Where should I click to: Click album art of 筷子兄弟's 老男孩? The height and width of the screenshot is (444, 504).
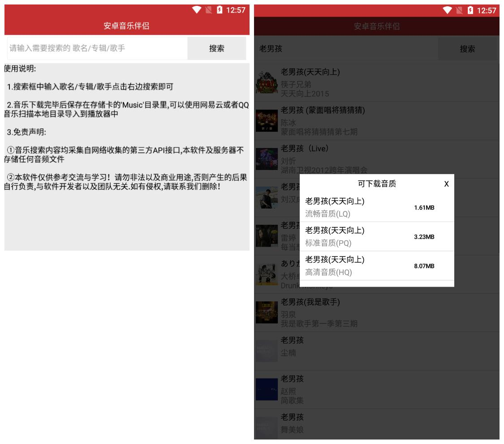pos(267,83)
